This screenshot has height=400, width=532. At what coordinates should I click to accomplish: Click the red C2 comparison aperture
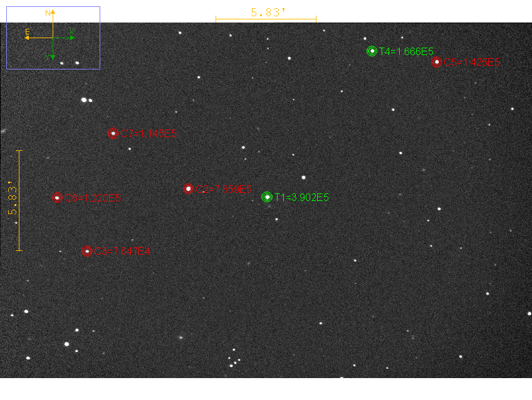[188, 188]
